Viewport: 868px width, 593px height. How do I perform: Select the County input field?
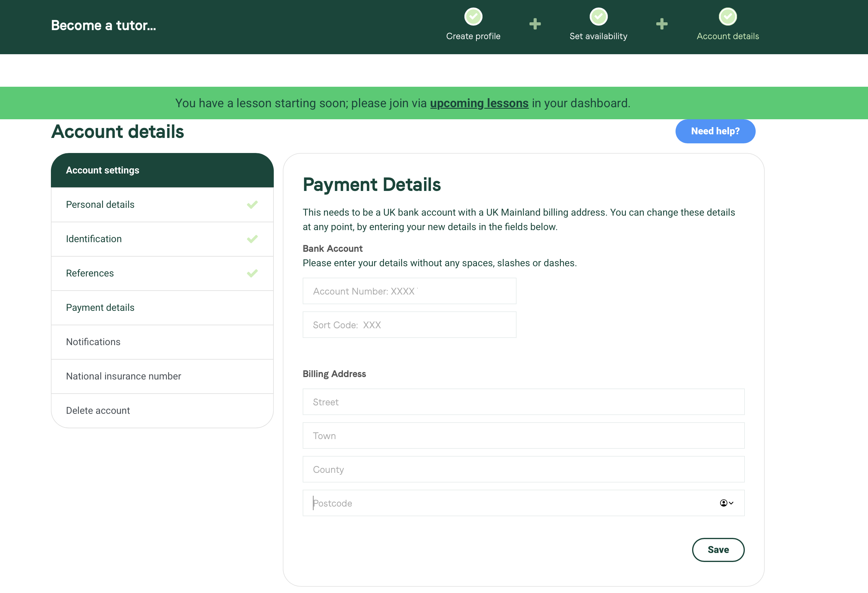click(523, 470)
